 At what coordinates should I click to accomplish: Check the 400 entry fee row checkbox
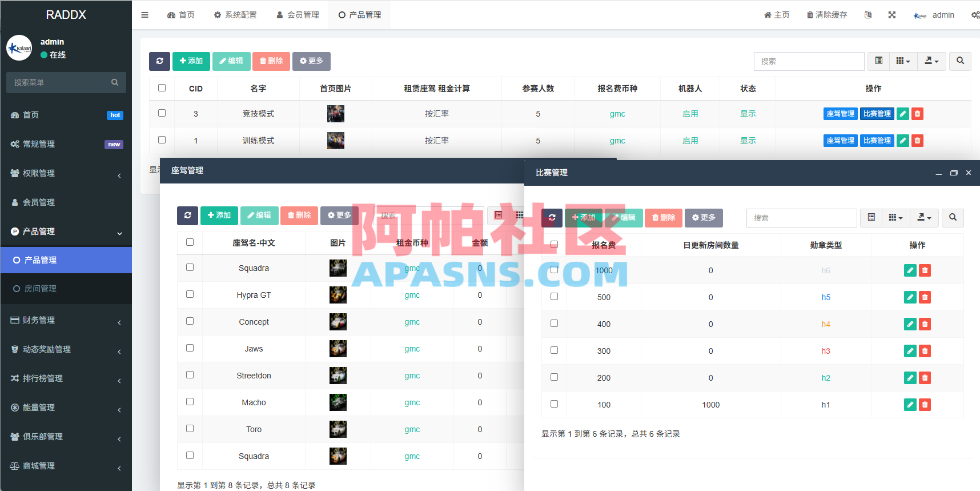click(555, 324)
